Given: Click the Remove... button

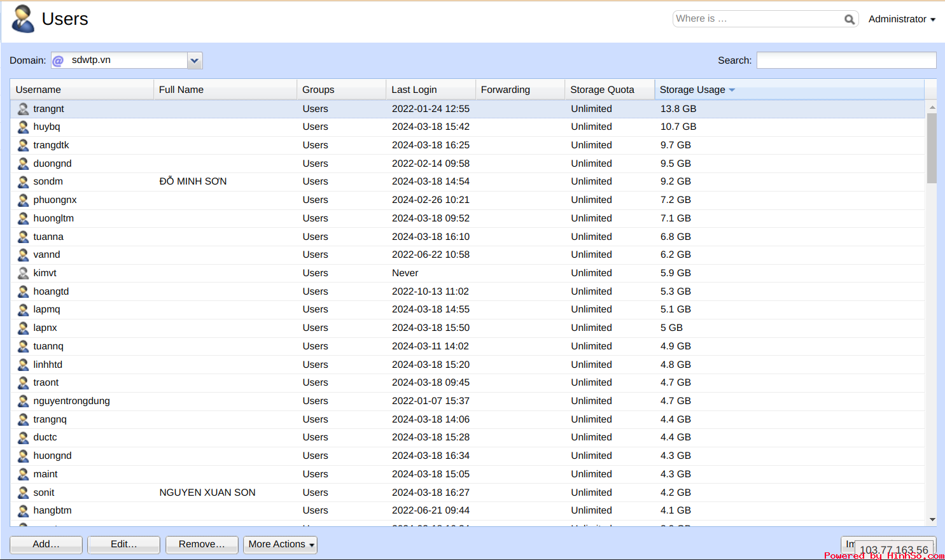Looking at the screenshot, I should point(202,545).
